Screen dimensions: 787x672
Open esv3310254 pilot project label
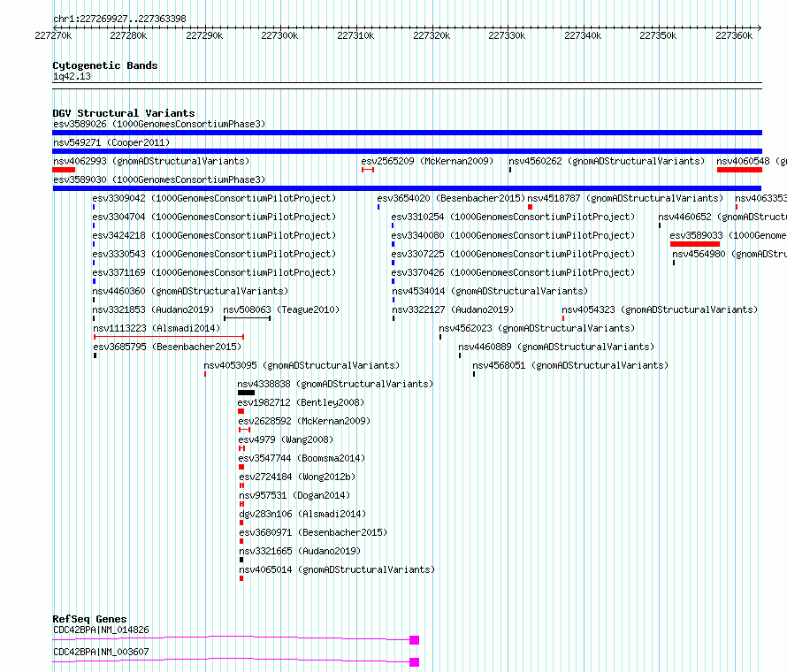pos(513,217)
